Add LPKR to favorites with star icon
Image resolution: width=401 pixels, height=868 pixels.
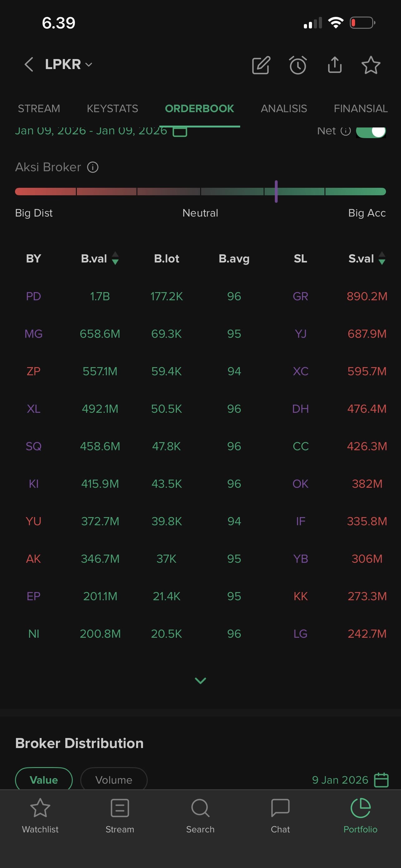pyautogui.click(x=371, y=65)
